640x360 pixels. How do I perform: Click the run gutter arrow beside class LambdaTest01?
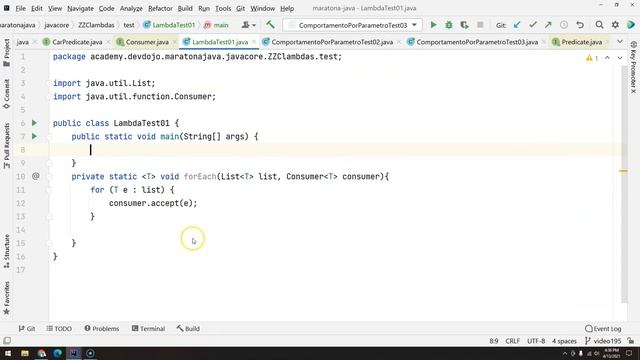coord(35,123)
